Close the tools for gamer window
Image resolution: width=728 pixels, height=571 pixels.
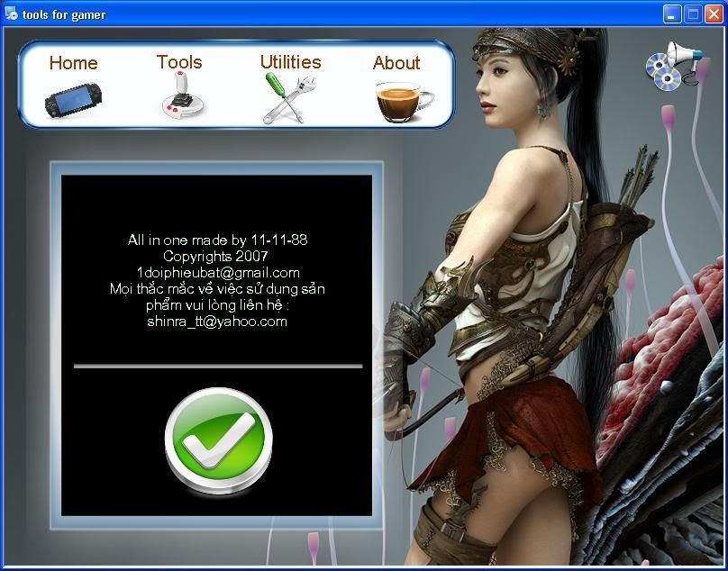click(714, 14)
